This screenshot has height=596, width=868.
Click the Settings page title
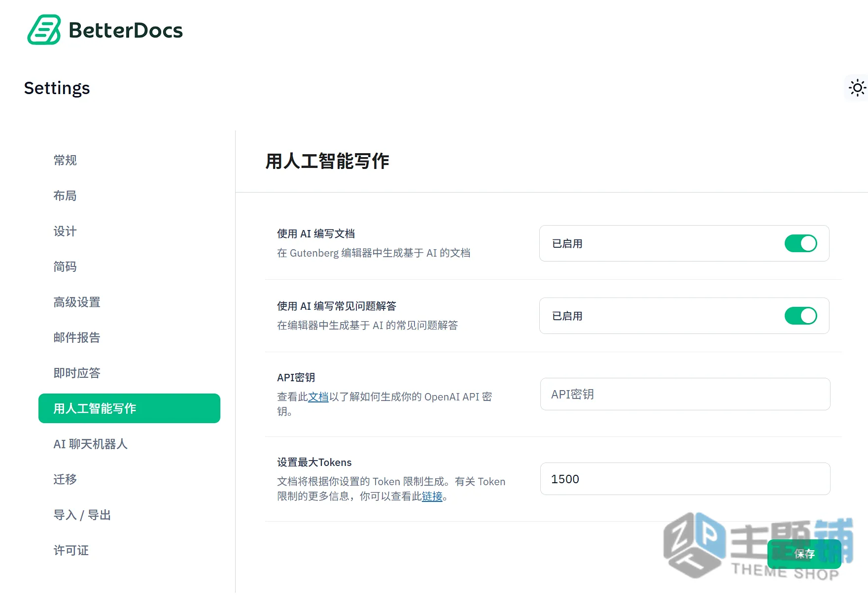(x=57, y=88)
